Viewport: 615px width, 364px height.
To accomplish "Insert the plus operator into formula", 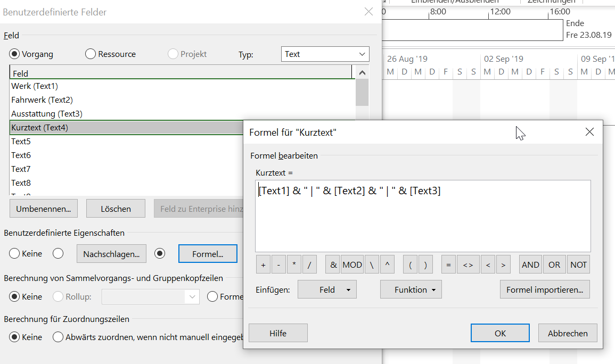I will click(263, 264).
